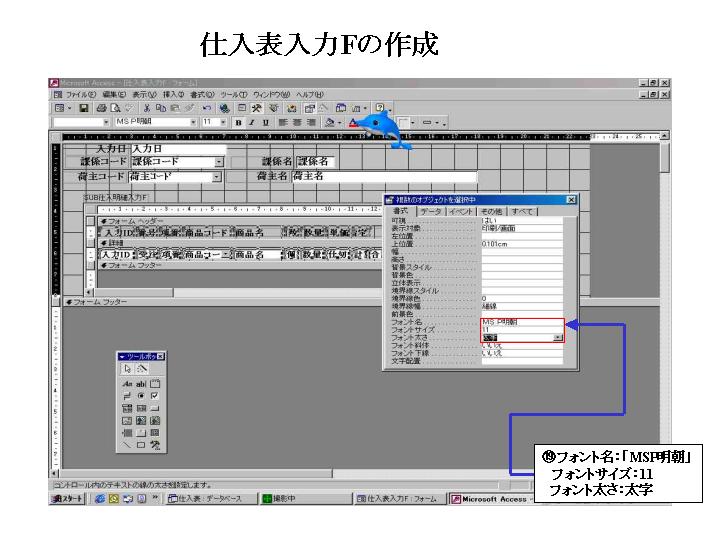Select the Option Button tool in toolbox
The width and height of the screenshot is (720, 540).
coord(141,396)
